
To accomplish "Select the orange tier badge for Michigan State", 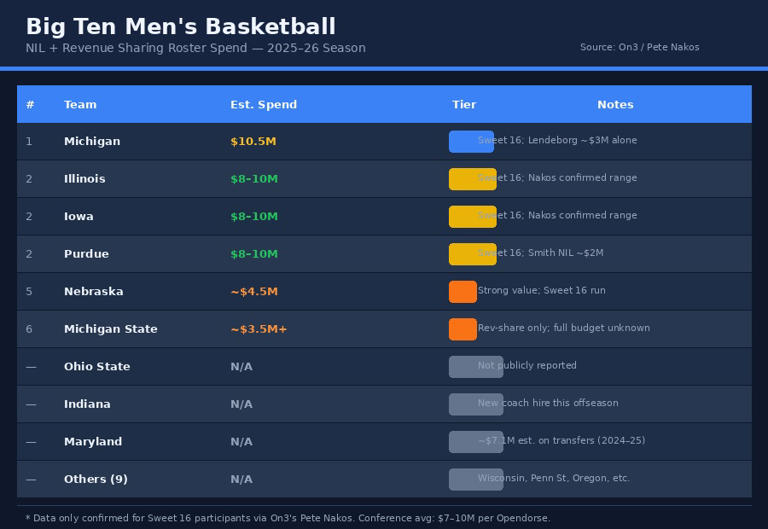I will 462,329.
